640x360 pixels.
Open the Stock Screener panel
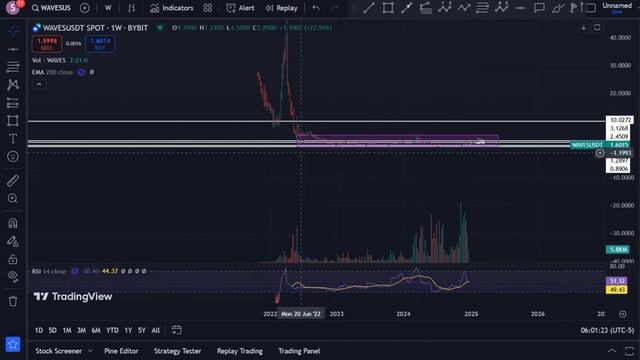coord(58,351)
